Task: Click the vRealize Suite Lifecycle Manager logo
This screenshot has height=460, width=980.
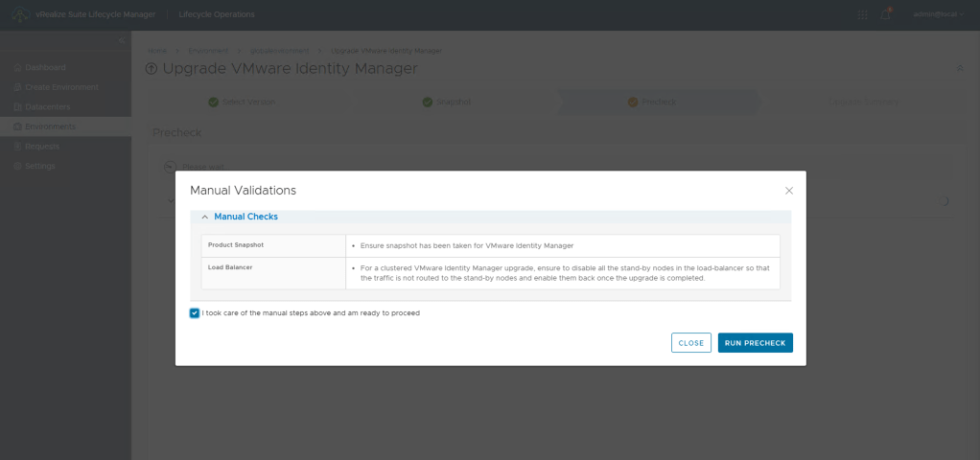Action: tap(20, 14)
